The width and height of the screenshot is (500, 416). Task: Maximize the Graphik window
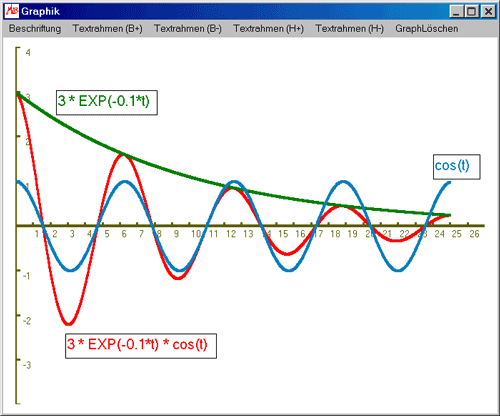tap(472, 12)
